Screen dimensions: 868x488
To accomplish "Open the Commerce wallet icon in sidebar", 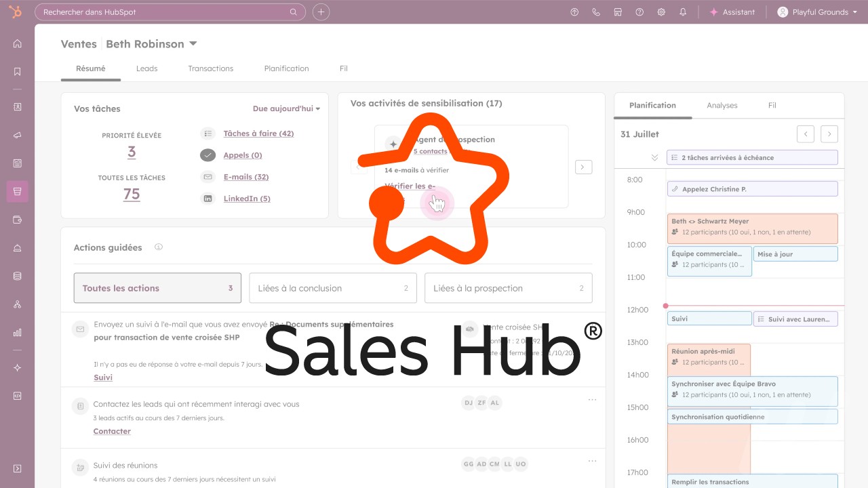I will coord(17,220).
